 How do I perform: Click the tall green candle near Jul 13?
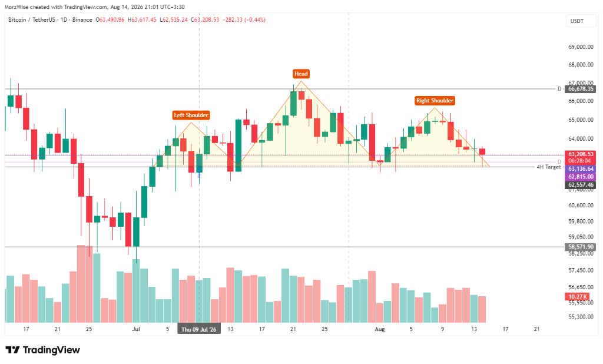[238, 145]
